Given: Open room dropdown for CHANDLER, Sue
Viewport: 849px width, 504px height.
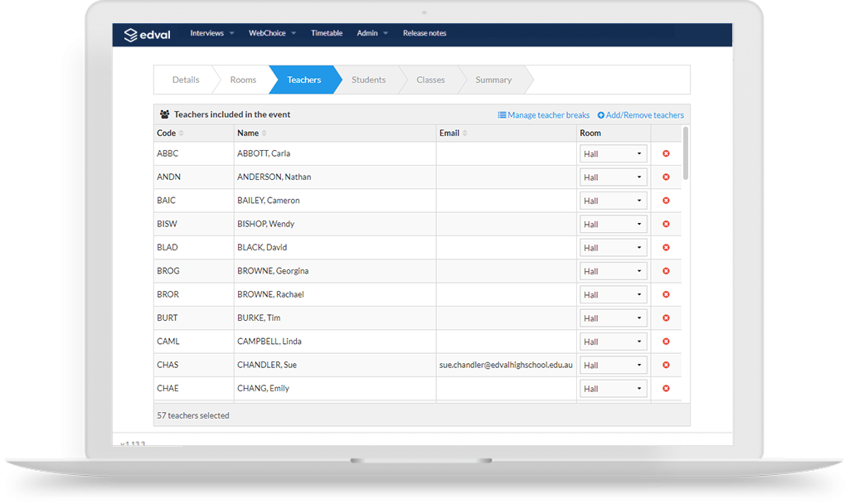Looking at the screenshot, I should tap(613, 365).
